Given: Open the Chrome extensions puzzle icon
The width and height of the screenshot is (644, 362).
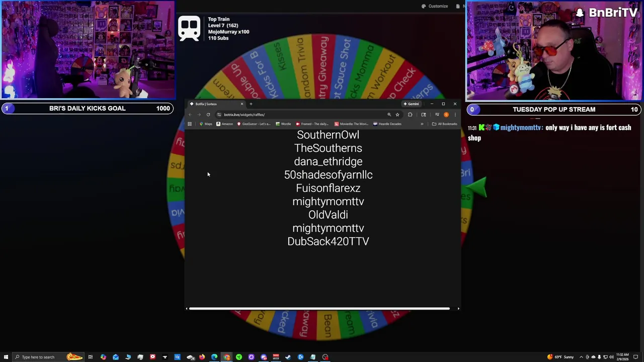Looking at the screenshot, I should tap(410, 115).
